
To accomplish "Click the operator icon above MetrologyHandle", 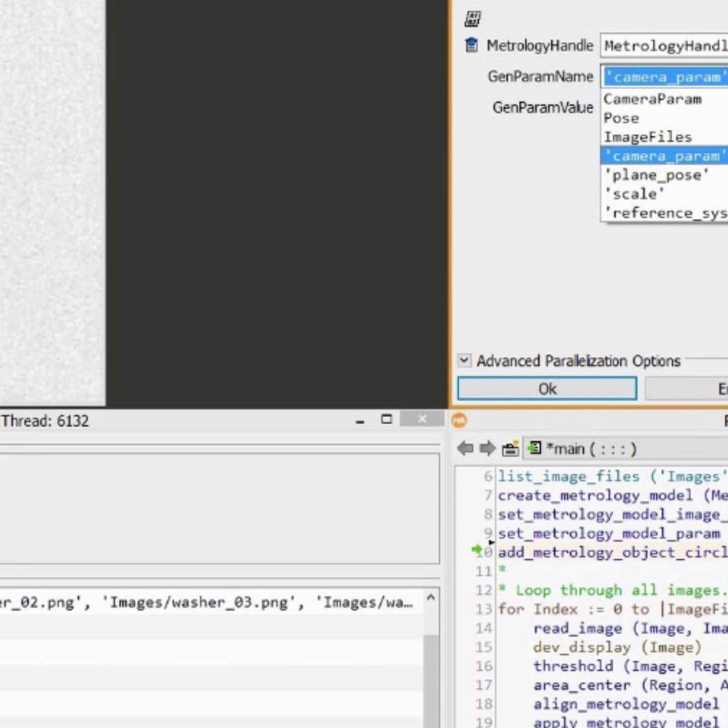I will [x=473, y=19].
